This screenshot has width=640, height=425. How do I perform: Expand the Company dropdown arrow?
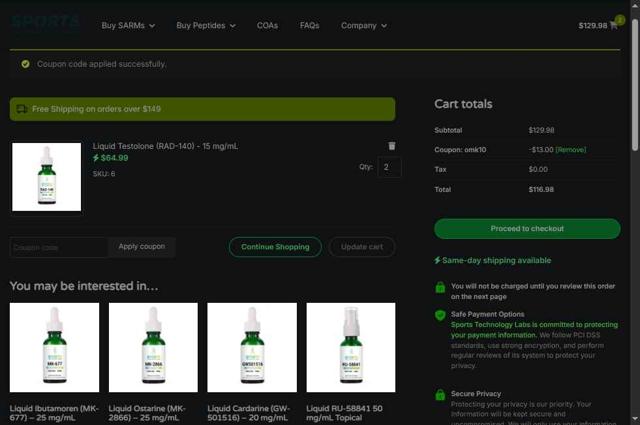384,26
